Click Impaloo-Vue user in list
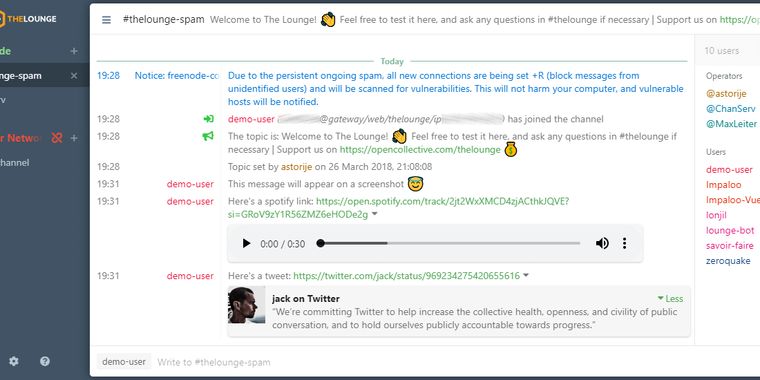This screenshot has height=380, width=760. pyautogui.click(x=732, y=200)
